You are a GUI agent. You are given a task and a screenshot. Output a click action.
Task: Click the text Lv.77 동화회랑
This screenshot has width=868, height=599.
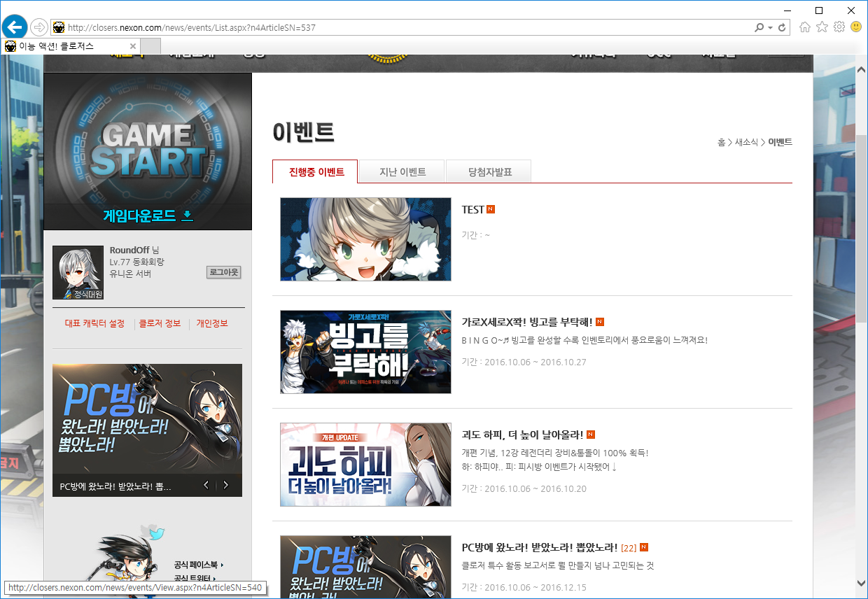136,262
